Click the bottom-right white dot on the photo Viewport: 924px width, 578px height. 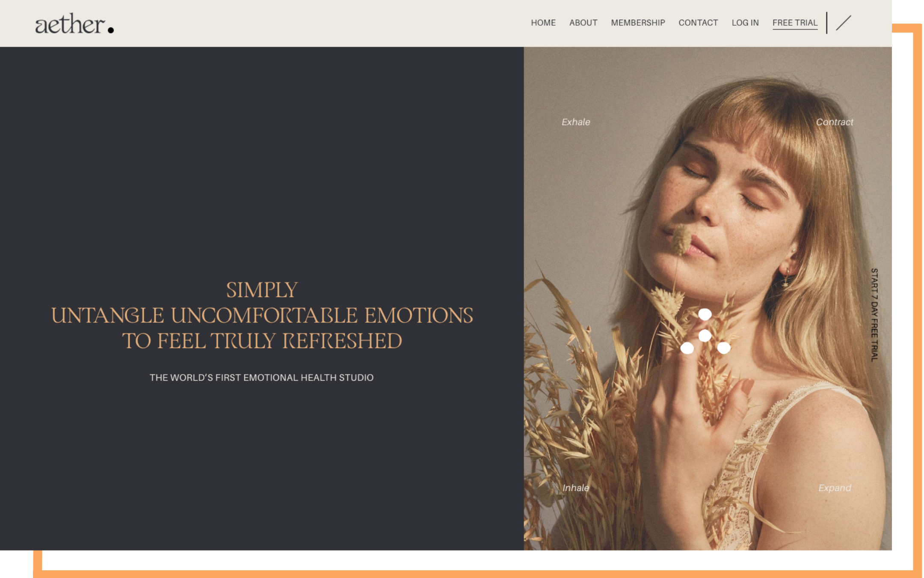tap(724, 348)
